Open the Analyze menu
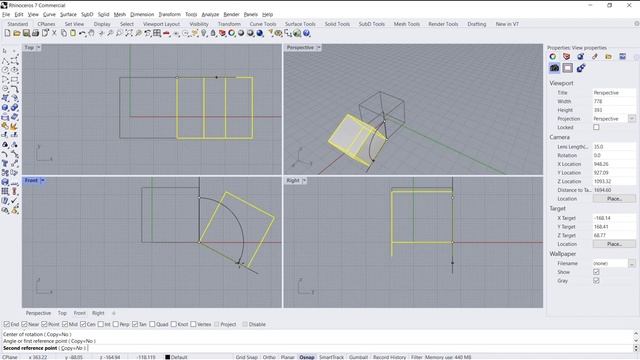 click(210, 14)
